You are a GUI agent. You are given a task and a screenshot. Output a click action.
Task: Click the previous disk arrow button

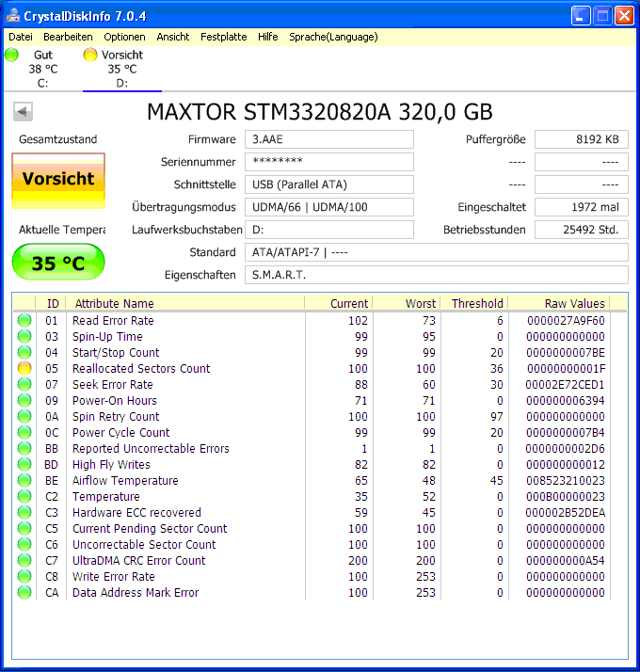coord(23,112)
